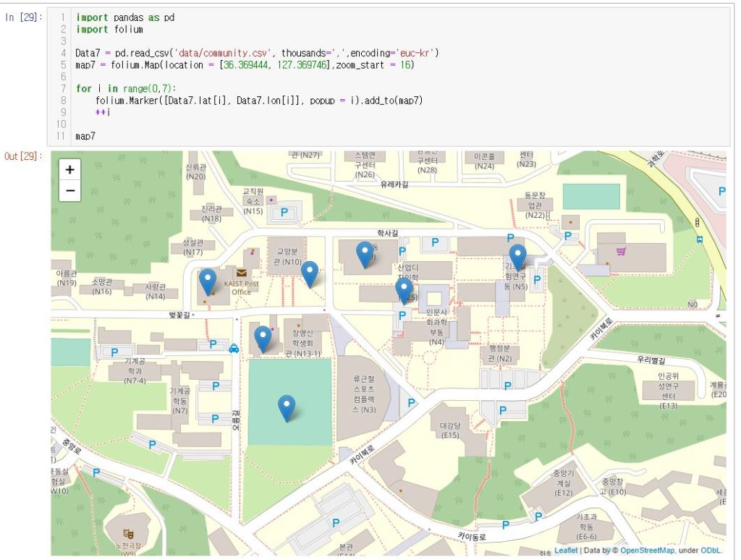Click the zoom out minus button
741x560 pixels.
click(69, 190)
